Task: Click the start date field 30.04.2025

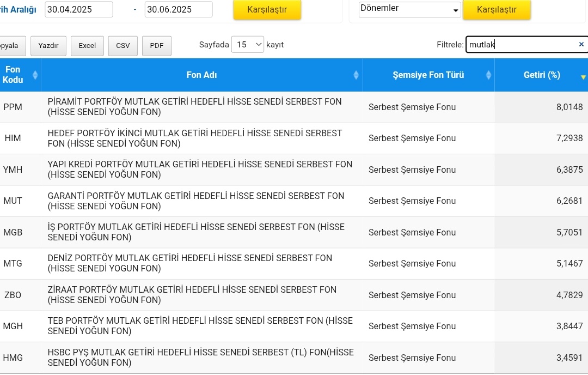Action: click(79, 9)
